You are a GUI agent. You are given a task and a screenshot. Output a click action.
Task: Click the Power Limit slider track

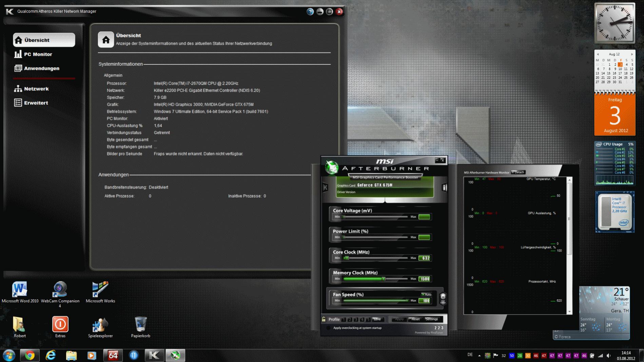[x=375, y=237]
